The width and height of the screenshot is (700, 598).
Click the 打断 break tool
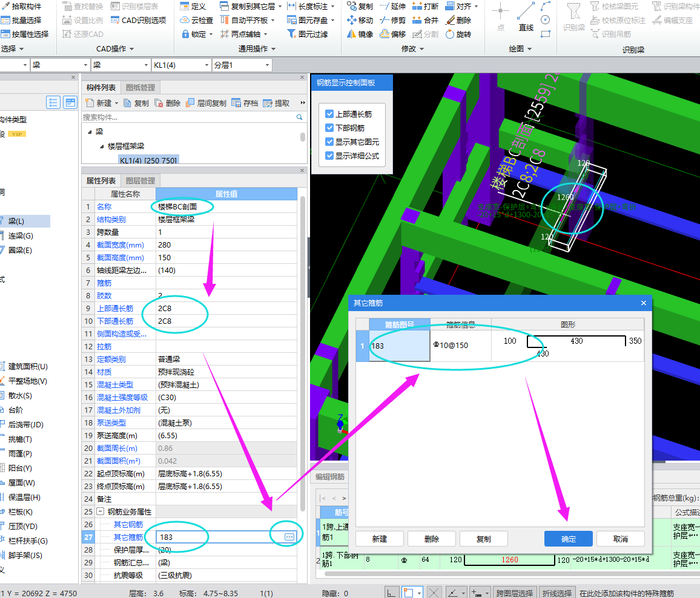click(426, 6)
